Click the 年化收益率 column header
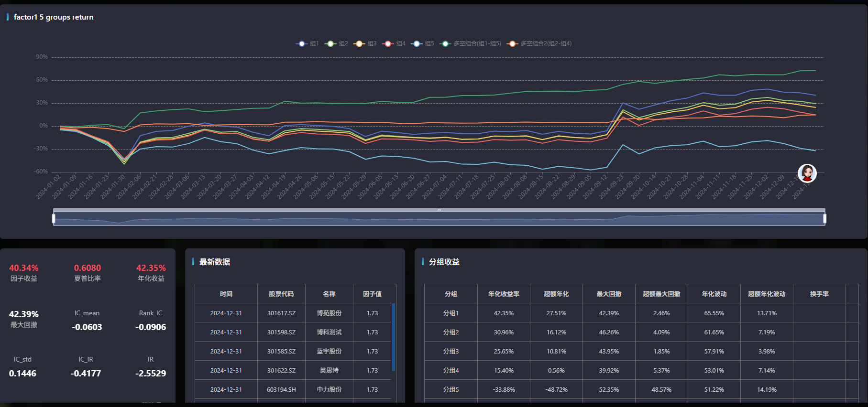The image size is (868, 407). [504, 294]
